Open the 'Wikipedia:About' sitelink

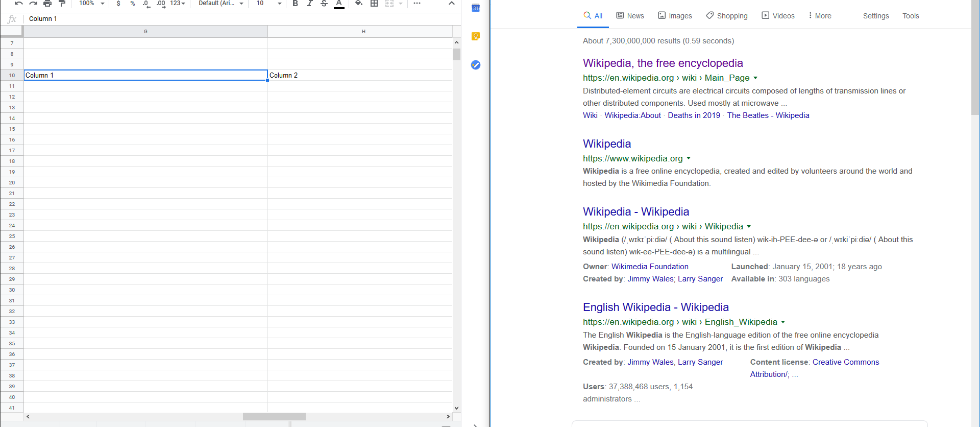pos(632,115)
